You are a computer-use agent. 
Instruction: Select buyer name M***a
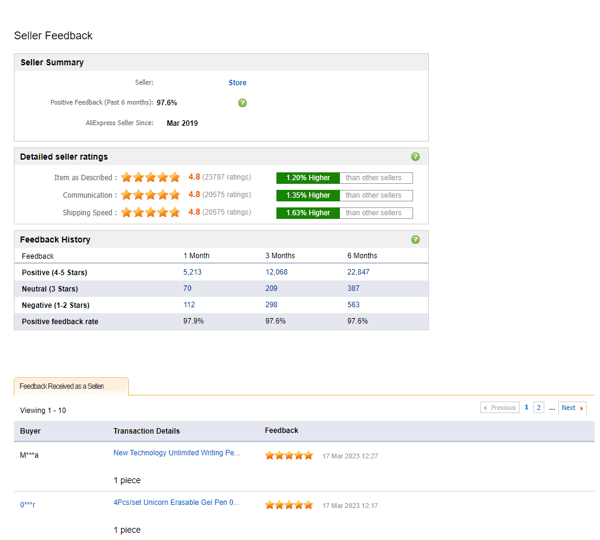point(29,455)
